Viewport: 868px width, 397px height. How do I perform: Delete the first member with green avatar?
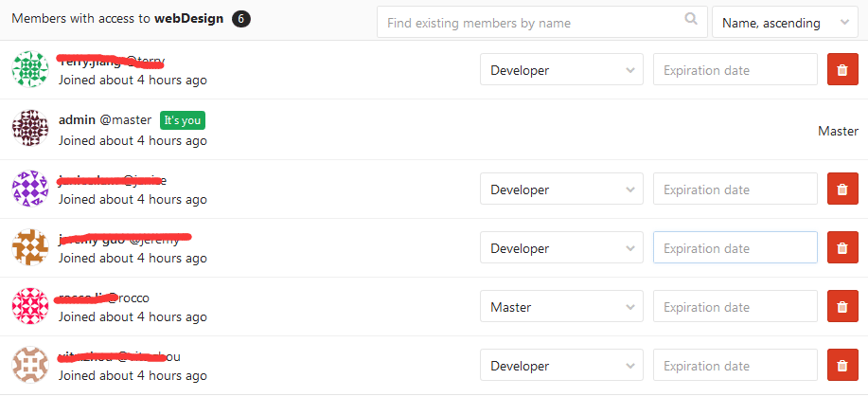841,70
